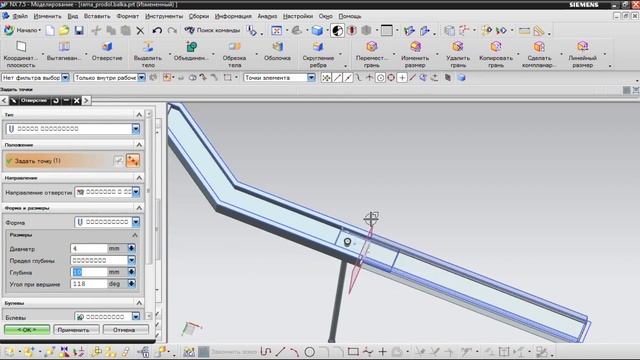Select the Изменить размер (Resize) face tool
The width and height of the screenshot is (640, 360).
[x=415, y=53]
